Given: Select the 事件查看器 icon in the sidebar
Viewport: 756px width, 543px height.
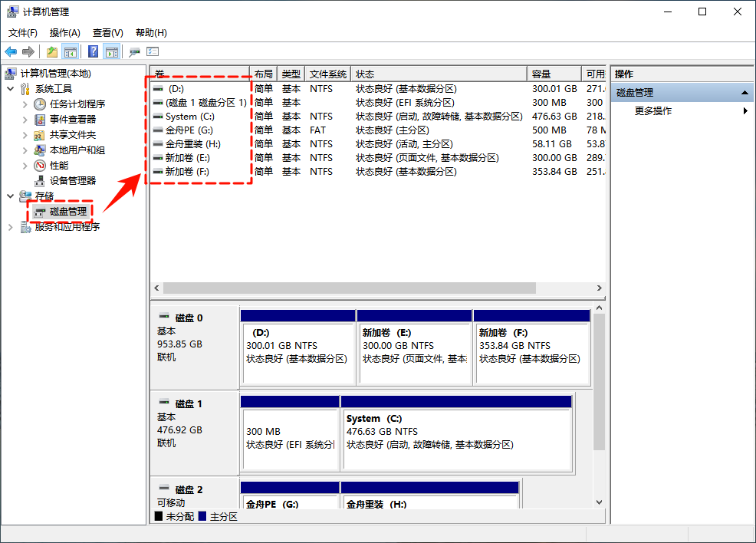Looking at the screenshot, I should 41,119.
